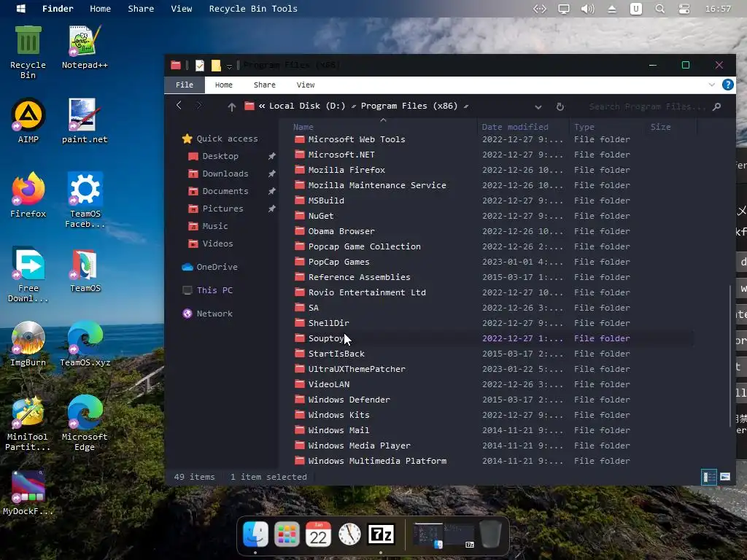The image size is (747, 560).
Task: Sort files by Type column header
Action: (x=608, y=127)
